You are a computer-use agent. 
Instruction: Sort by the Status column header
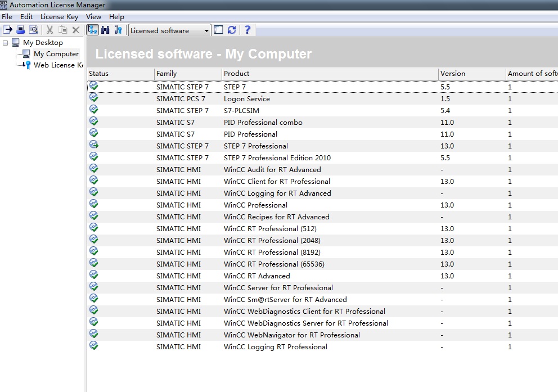point(121,74)
